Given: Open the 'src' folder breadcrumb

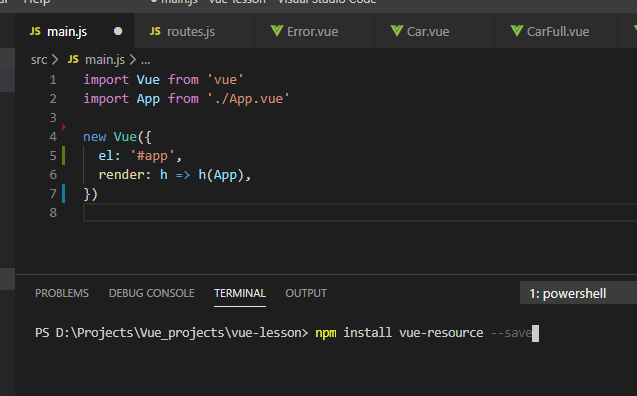Looking at the screenshot, I should click(x=39, y=60).
